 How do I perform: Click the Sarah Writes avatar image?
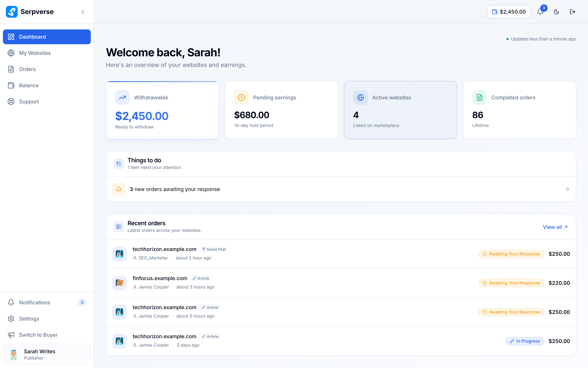click(14, 354)
